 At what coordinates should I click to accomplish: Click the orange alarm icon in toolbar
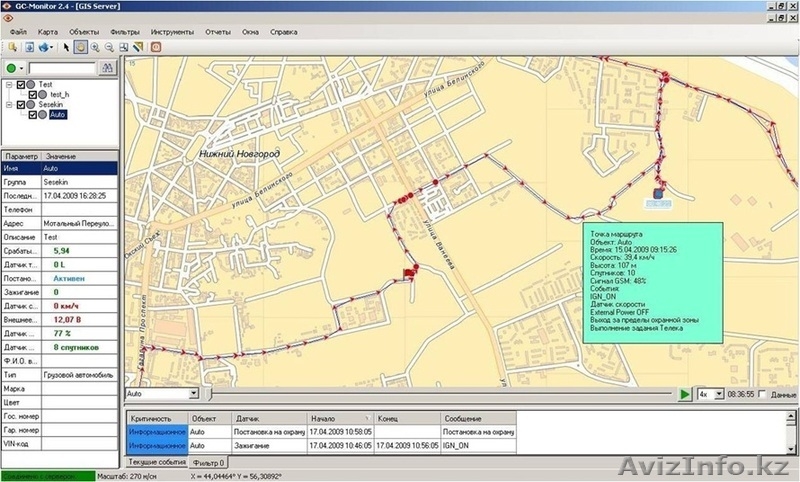pos(156,47)
